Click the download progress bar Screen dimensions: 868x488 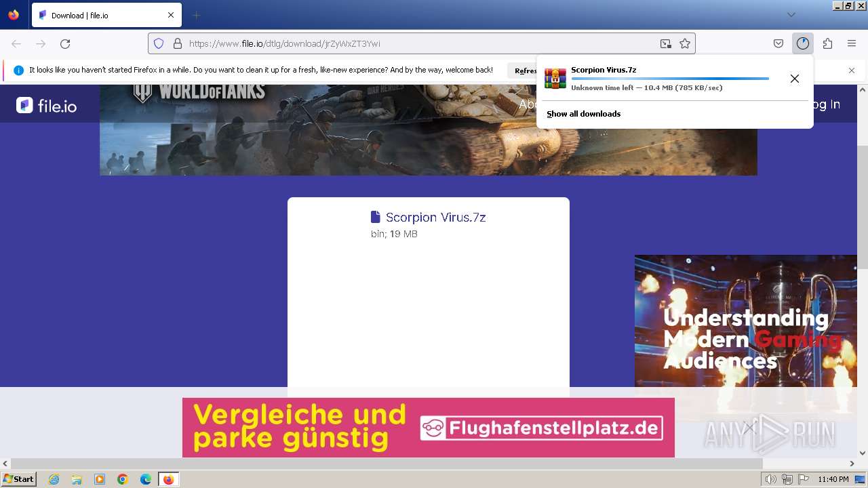670,79
